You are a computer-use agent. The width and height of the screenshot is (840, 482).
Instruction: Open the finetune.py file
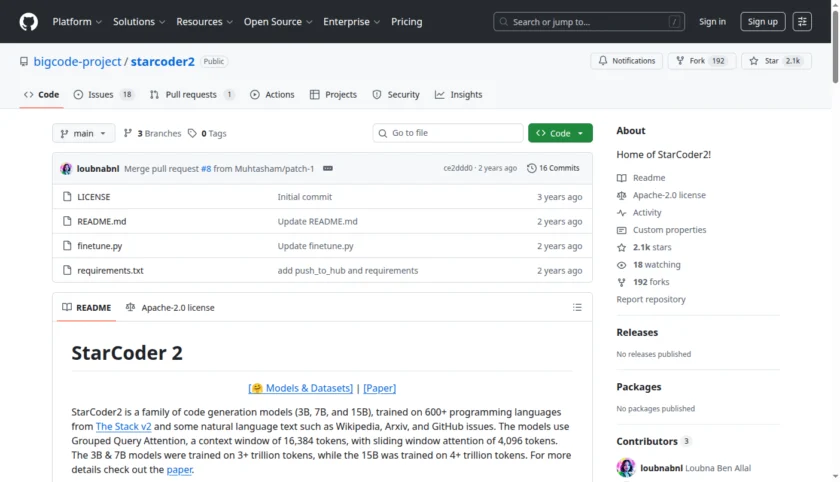pyautogui.click(x=100, y=246)
